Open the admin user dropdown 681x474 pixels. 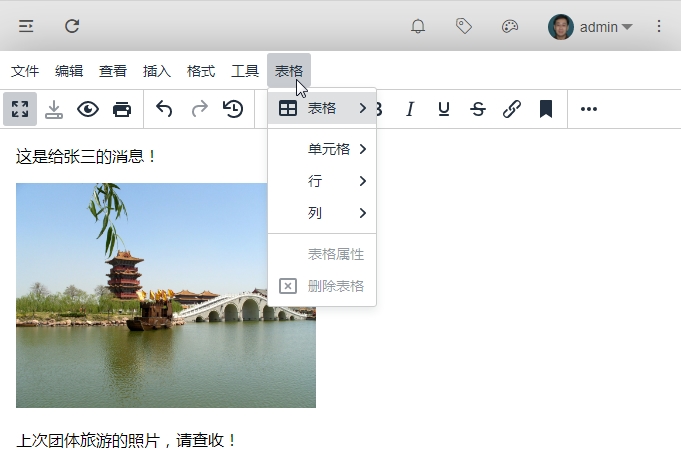(x=591, y=27)
